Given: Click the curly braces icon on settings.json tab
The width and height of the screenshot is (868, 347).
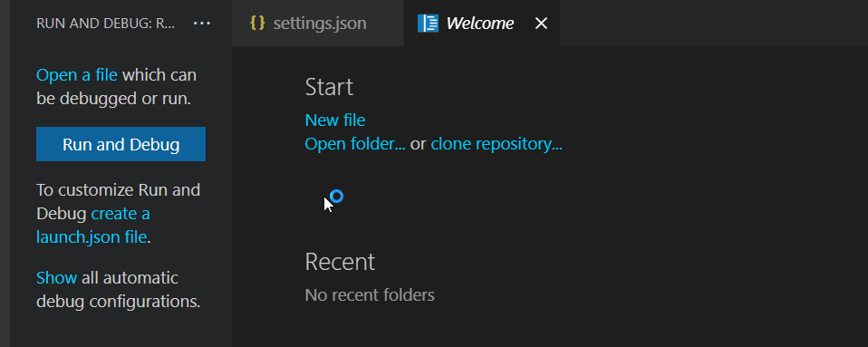Looking at the screenshot, I should click(x=257, y=23).
